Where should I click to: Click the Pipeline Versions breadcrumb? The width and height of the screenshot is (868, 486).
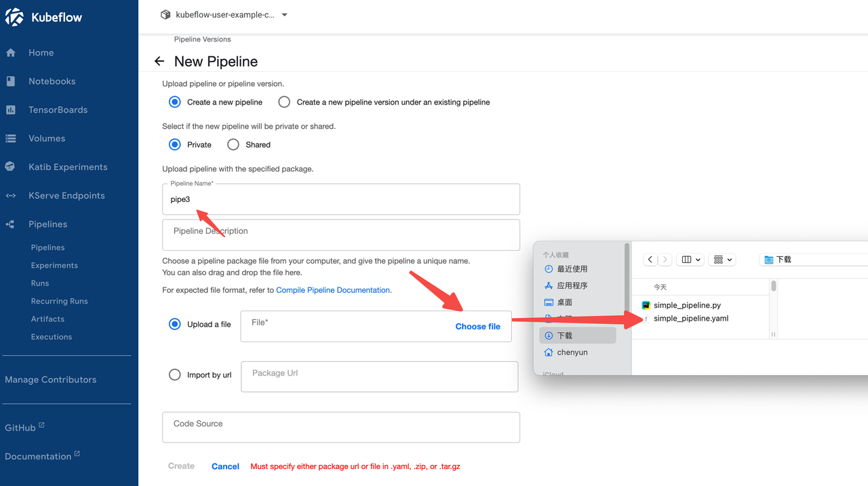(202, 39)
